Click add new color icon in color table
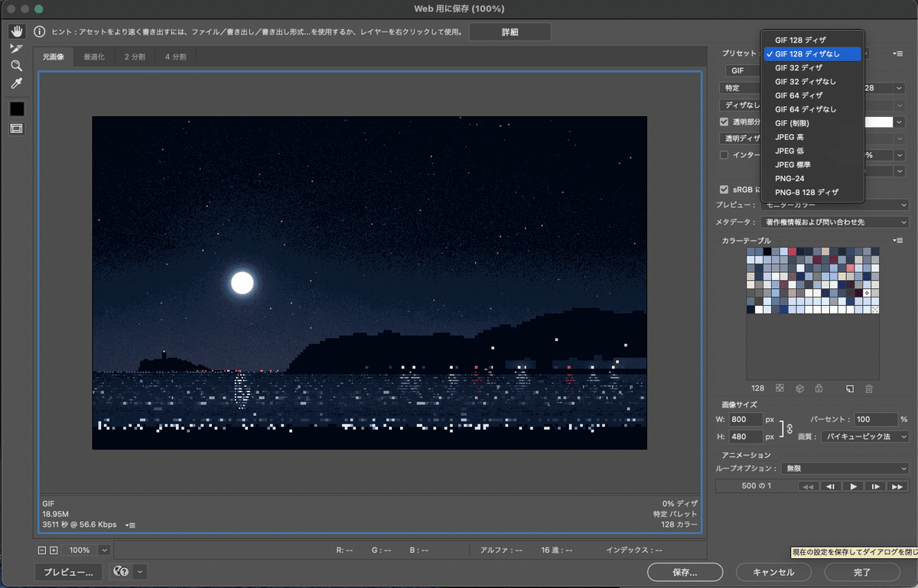This screenshot has height=588, width=918. (x=850, y=388)
